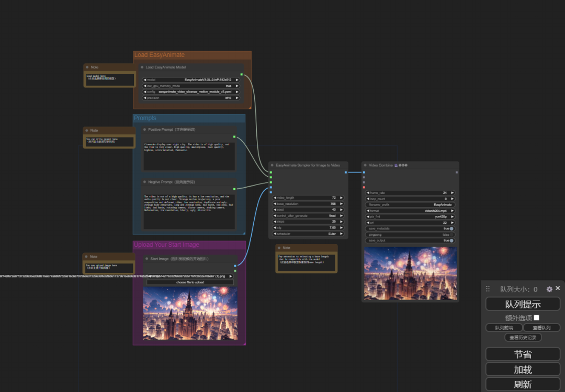Toggle the save_output switch
Viewport: 565px width, 392px height.
[451, 240]
